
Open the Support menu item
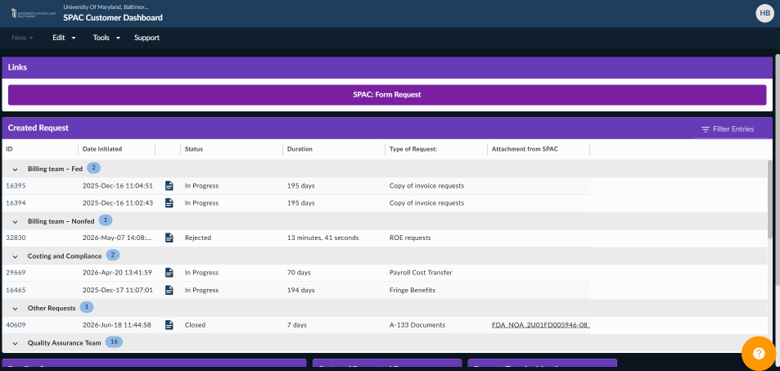click(x=147, y=38)
